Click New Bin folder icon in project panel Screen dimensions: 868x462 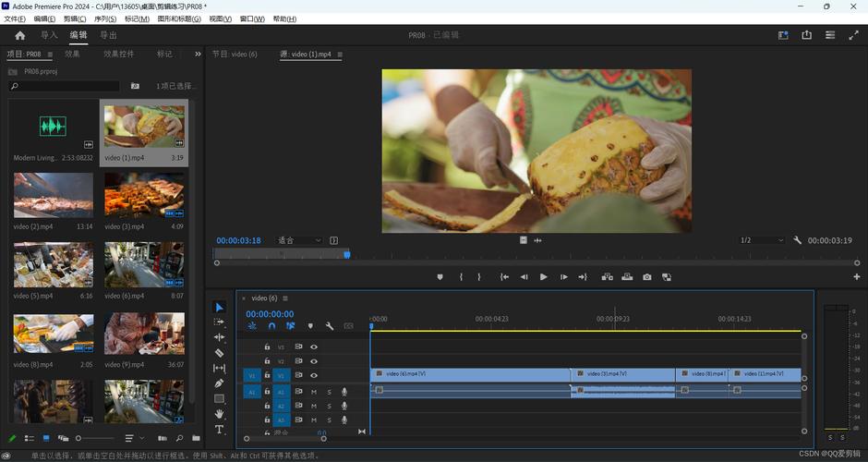point(196,438)
